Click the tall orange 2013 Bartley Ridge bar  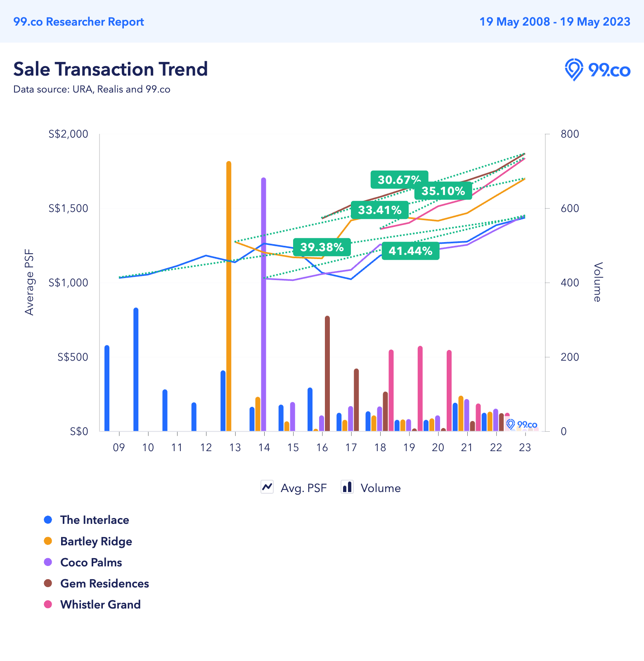coord(229,296)
